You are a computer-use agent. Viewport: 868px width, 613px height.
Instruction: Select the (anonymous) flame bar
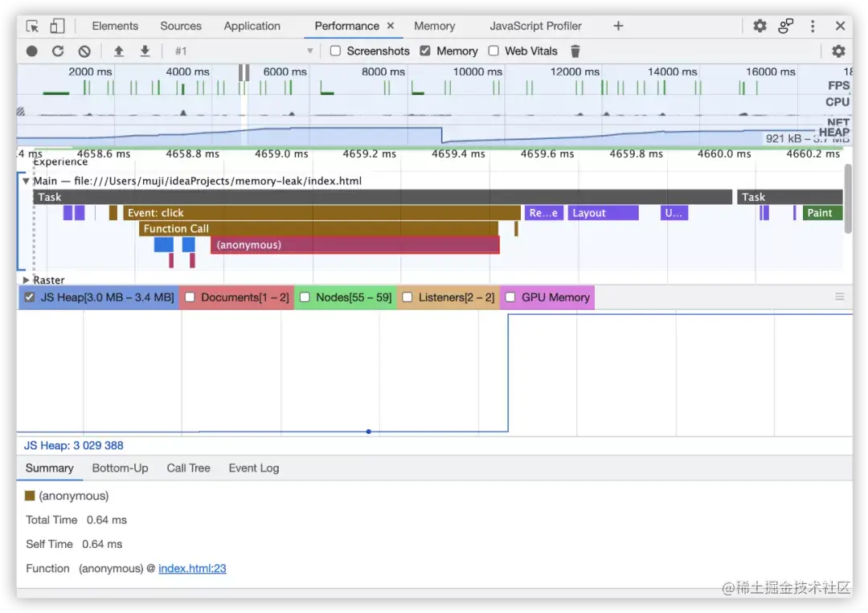pos(355,244)
